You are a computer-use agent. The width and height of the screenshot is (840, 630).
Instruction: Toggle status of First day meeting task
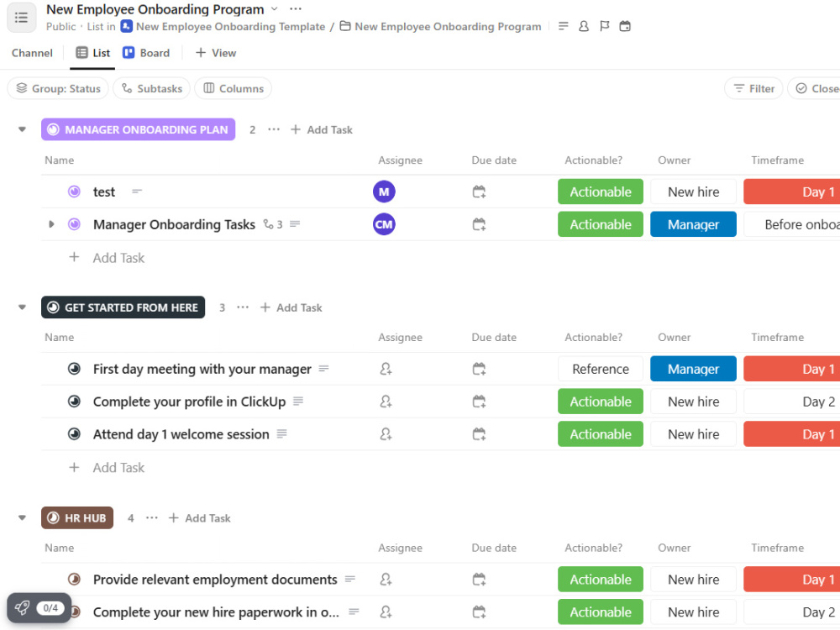pyautogui.click(x=75, y=369)
